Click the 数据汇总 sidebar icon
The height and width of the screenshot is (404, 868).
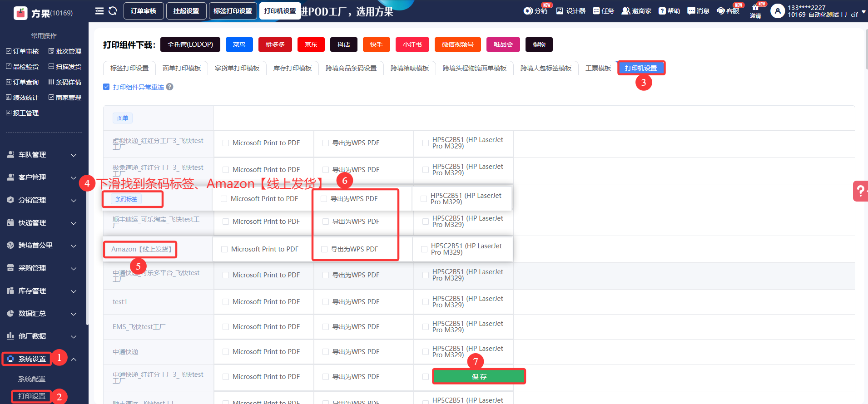(10, 314)
